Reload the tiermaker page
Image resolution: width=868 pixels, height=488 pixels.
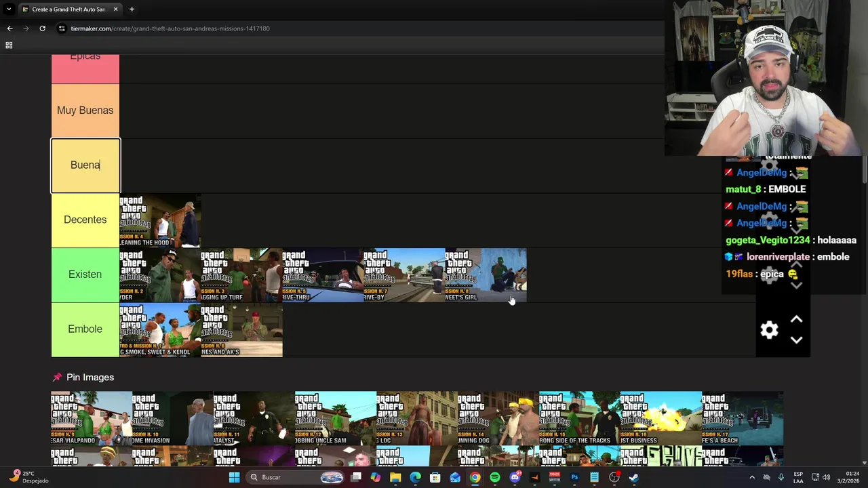42,28
